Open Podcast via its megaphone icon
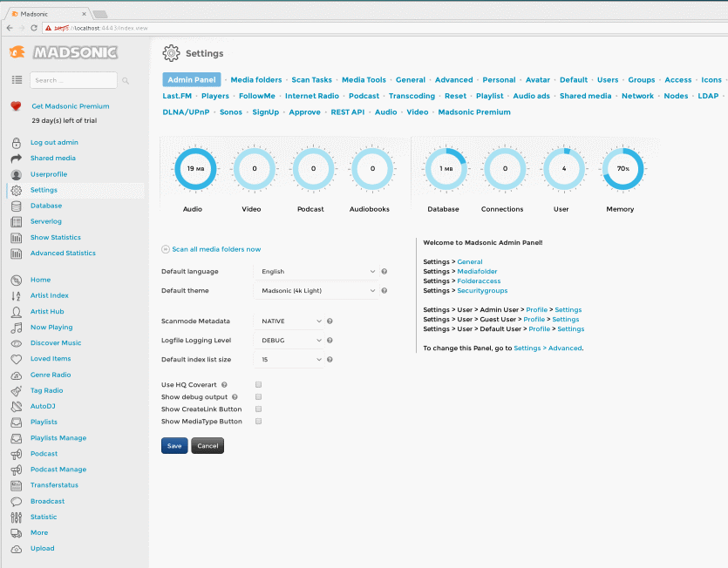728x568 pixels. (16, 454)
